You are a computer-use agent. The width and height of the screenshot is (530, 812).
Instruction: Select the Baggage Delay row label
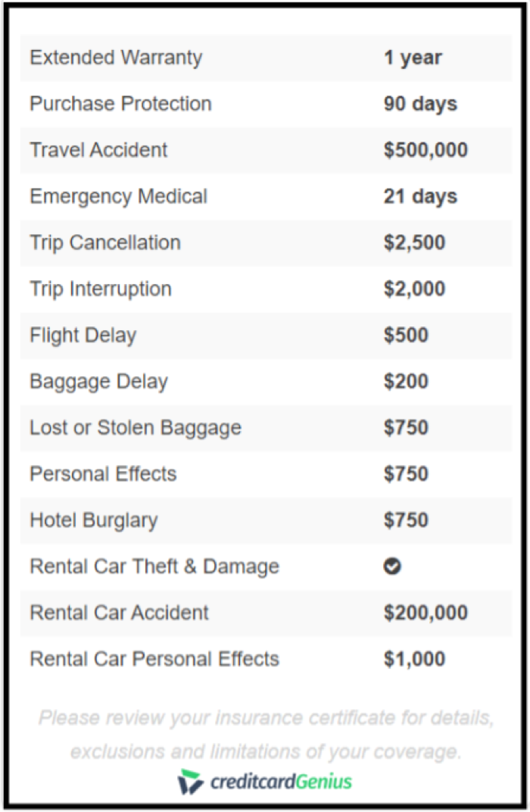(99, 383)
